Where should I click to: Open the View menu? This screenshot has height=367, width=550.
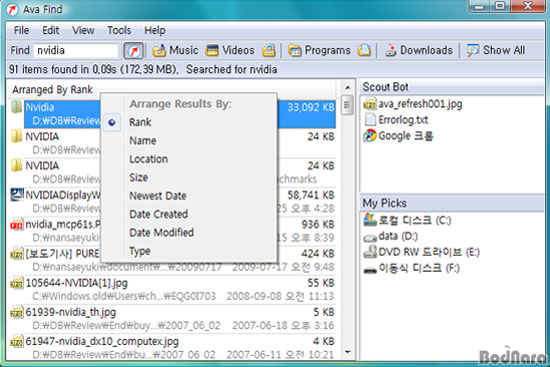83,31
